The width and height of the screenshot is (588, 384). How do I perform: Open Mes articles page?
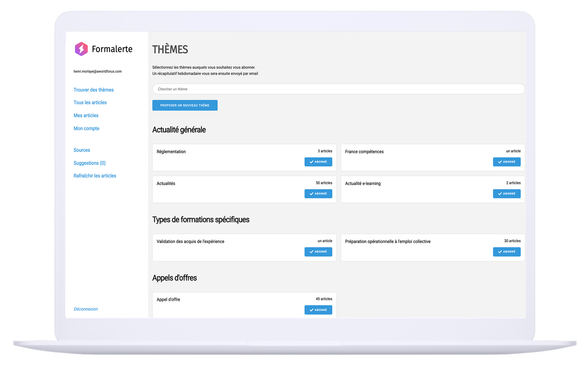(86, 115)
